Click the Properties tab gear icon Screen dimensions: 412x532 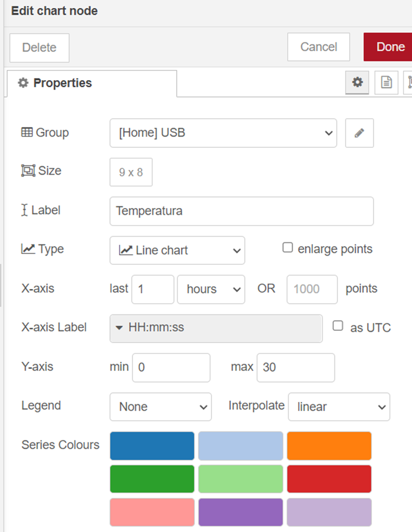coord(23,83)
